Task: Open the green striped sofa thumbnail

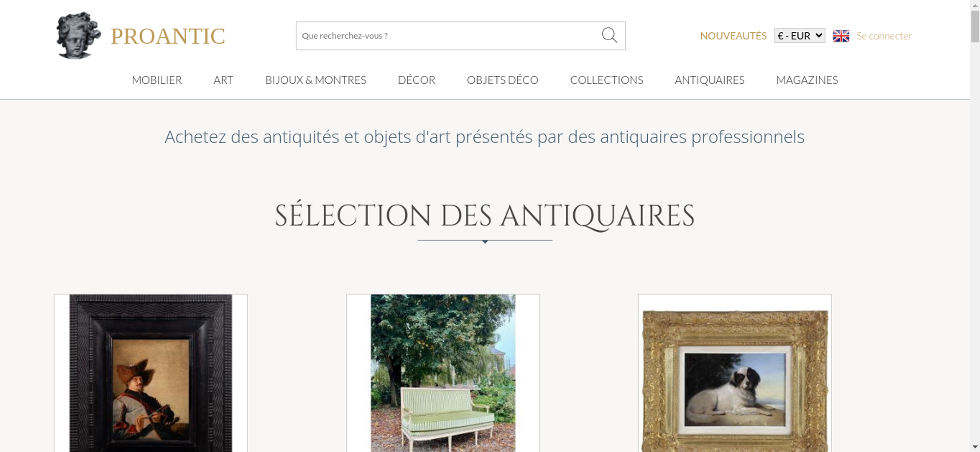Action: pos(443,373)
